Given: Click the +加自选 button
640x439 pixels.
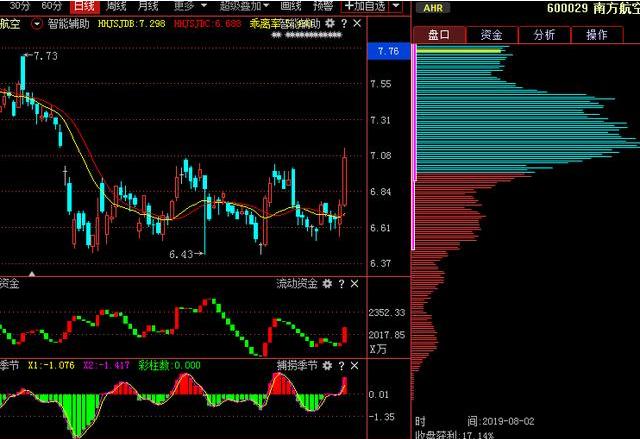Looking at the screenshot, I should point(365,6).
